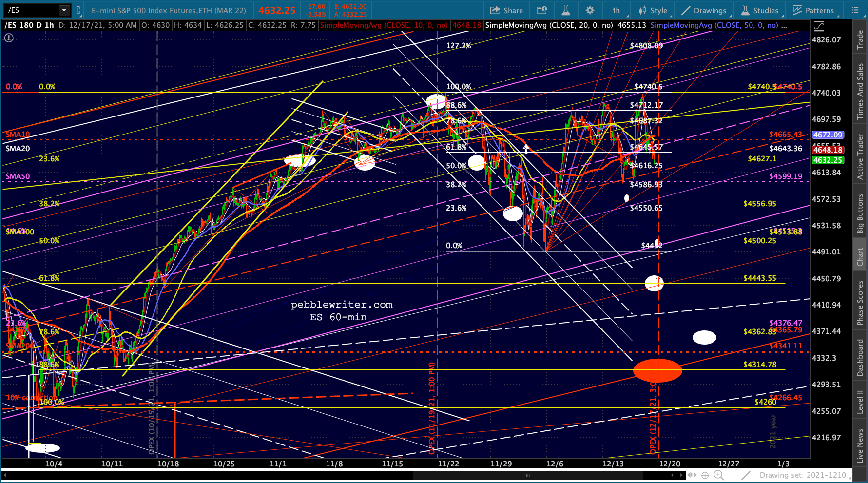Image resolution: width=868 pixels, height=483 pixels.
Task: Click the last price 4632.25 in header
Action: click(x=277, y=10)
